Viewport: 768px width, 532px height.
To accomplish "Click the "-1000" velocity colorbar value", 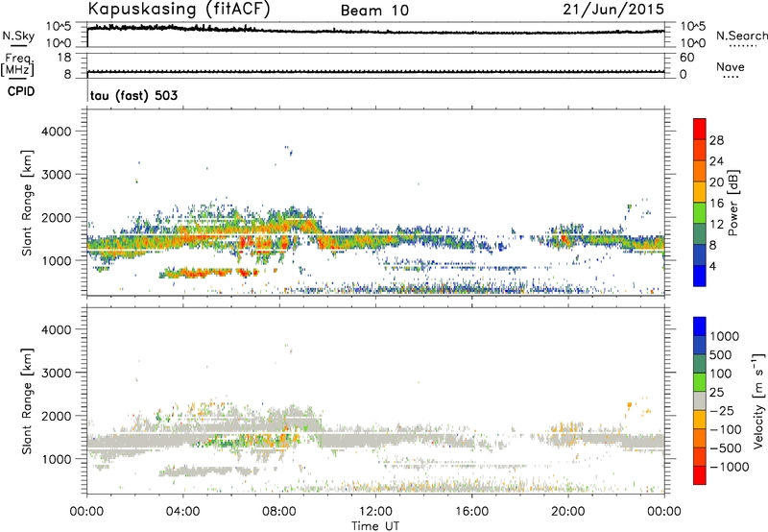I will [x=729, y=467].
